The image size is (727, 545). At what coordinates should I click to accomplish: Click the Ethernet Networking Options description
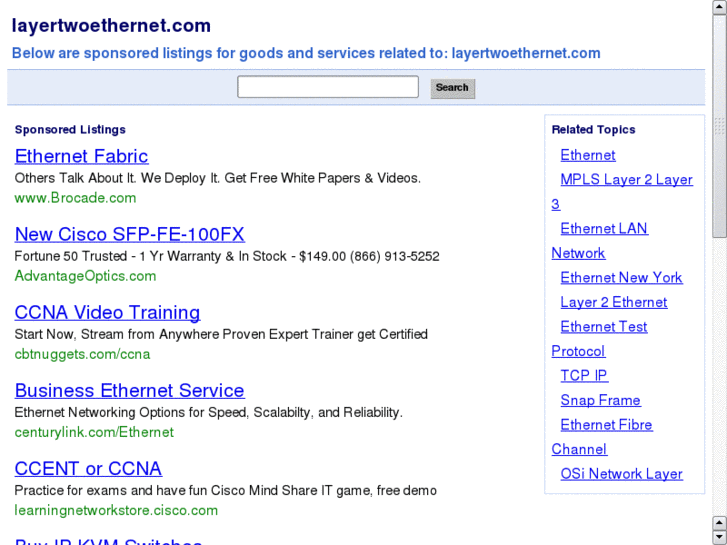click(209, 412)
